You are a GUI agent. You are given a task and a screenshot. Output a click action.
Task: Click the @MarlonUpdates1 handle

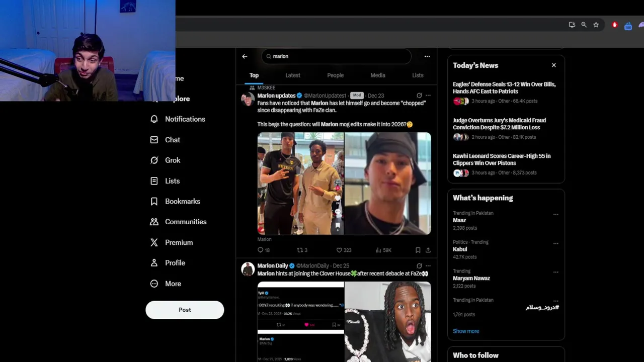(325, 96)
